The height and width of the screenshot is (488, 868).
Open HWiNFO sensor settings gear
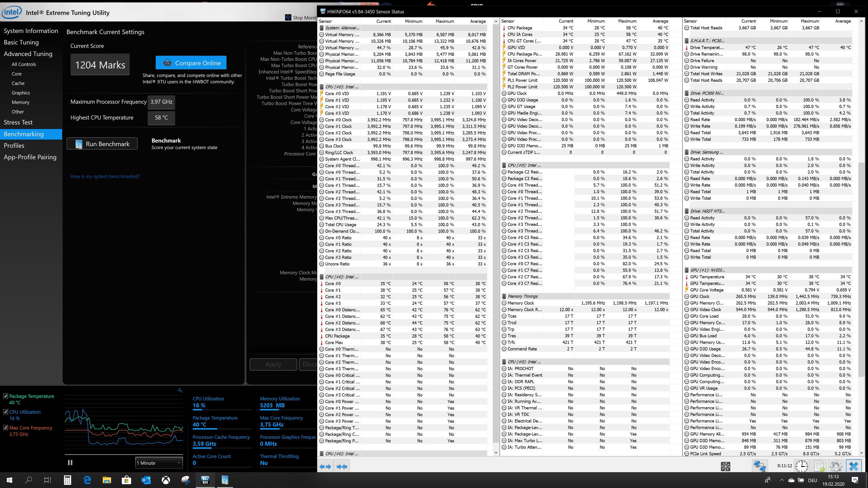(x=836, y=467)
